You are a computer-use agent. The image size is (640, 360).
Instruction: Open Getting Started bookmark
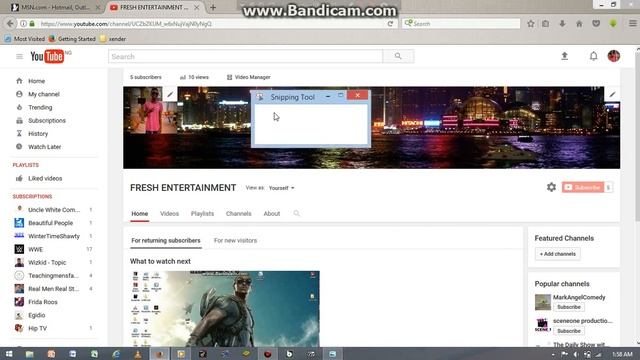pyautogui.click(x=72, y=39)
